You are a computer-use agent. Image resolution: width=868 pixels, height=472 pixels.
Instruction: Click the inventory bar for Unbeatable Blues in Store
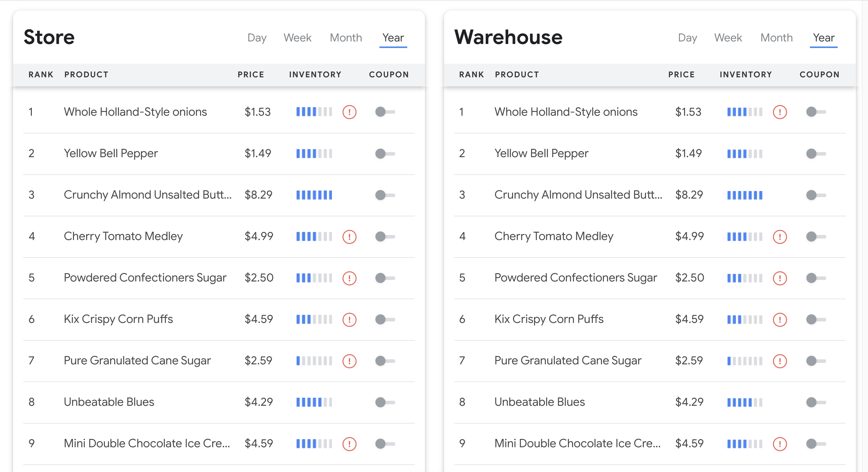tap(314, 402)
